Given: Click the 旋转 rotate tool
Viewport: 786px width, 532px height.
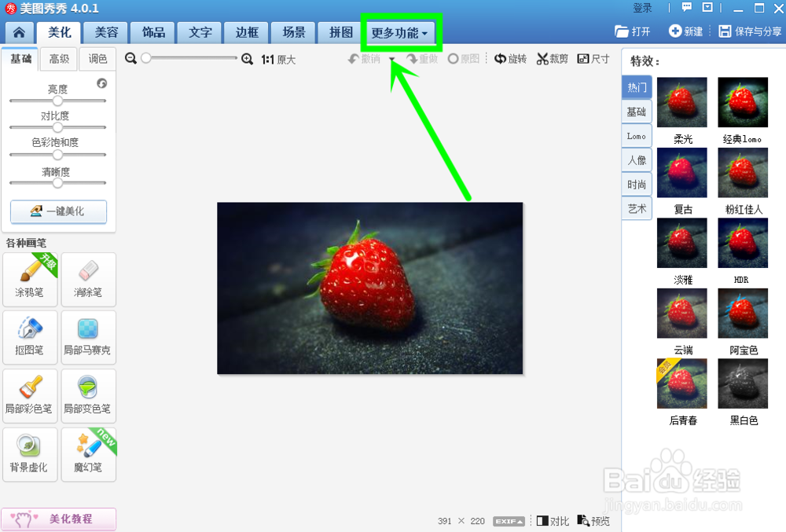Looking at the screenshot, I should click(x=510, y=59).
